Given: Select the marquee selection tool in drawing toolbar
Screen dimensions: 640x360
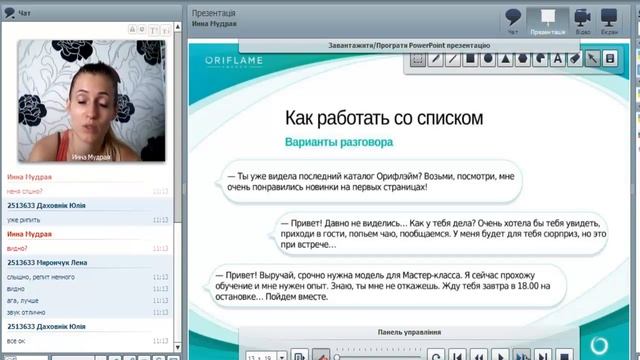Looking at the screenshot, I should pyautogui.click(x=418, y=59).
